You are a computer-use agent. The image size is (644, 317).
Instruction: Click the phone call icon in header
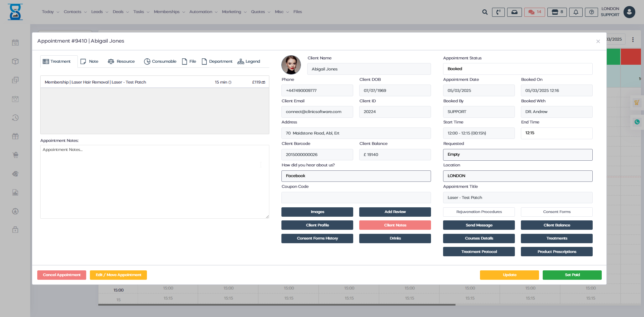coord(498,12)
